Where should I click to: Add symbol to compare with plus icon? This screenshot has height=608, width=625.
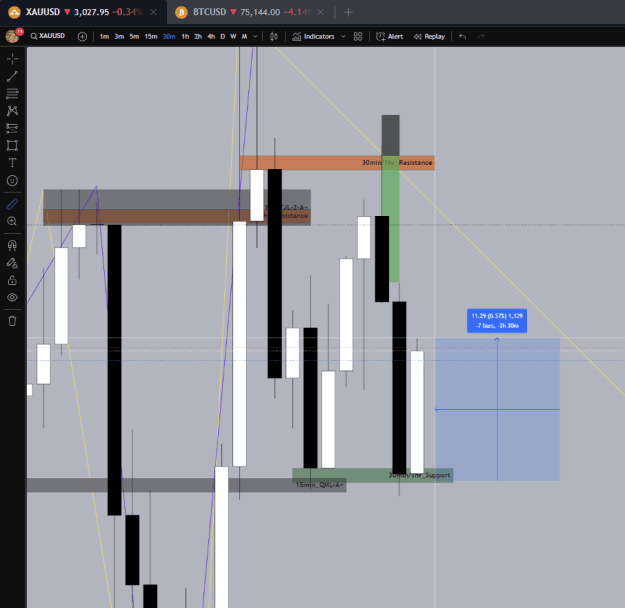pos(82,37)
